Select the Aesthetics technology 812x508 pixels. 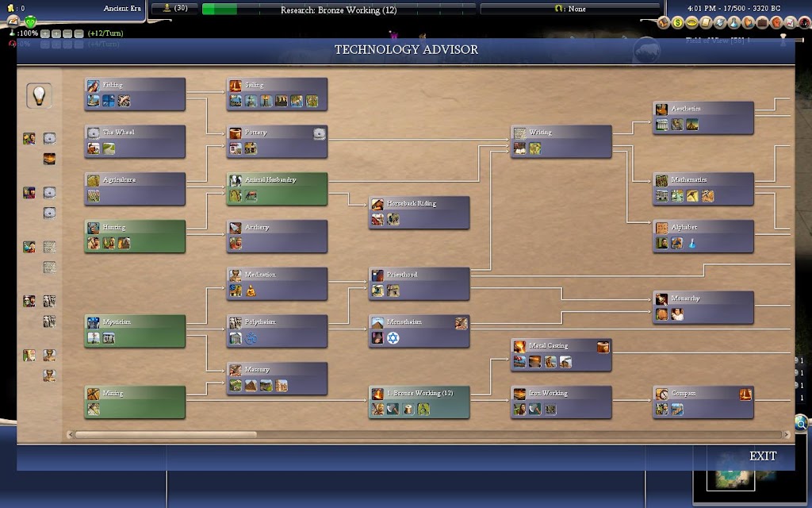point(703,117)
